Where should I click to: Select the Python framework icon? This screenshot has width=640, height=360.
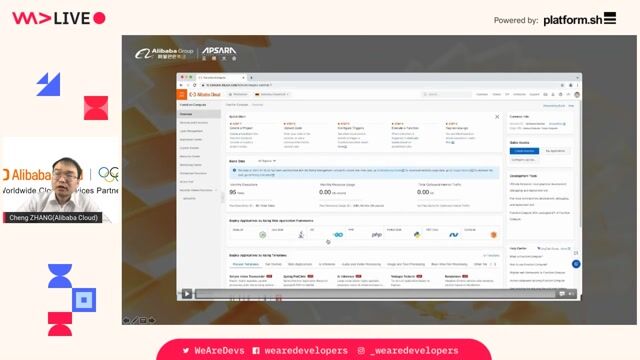(x=417, y=235)
